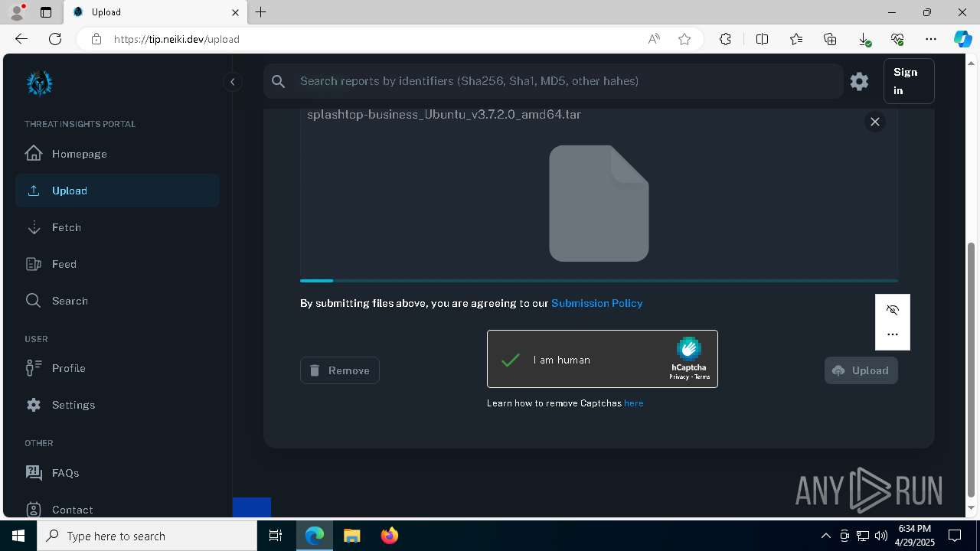Open the Edge profile icon
The image size is (980, 551).
click(x=17, y=12)
